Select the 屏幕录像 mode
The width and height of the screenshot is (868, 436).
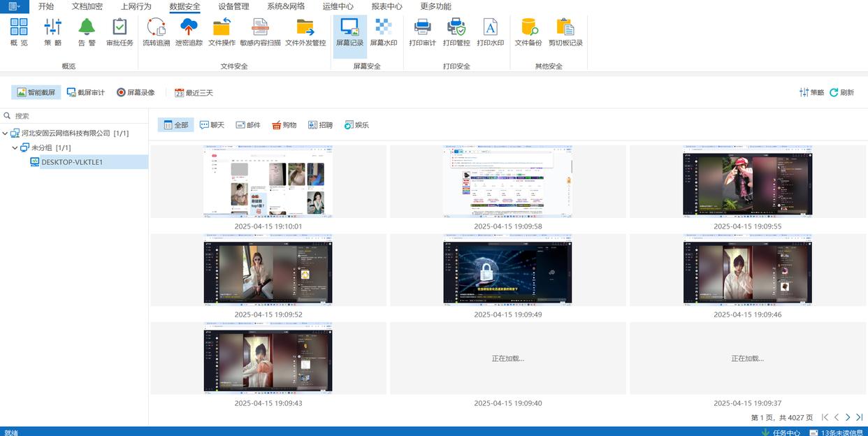[x=135, y=92]
